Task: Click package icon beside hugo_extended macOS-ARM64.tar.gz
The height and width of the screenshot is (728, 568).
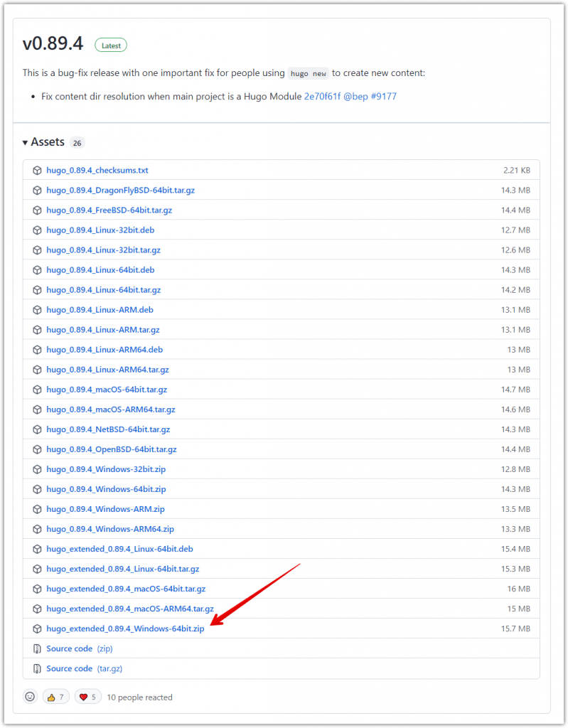Action: [37, 609]
